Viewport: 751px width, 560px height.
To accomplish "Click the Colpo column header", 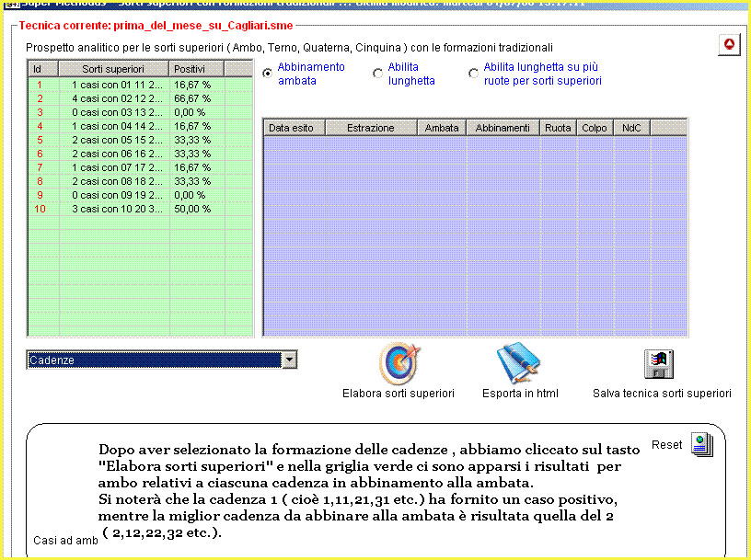I will pyautogui.click(x=595, y=128).
